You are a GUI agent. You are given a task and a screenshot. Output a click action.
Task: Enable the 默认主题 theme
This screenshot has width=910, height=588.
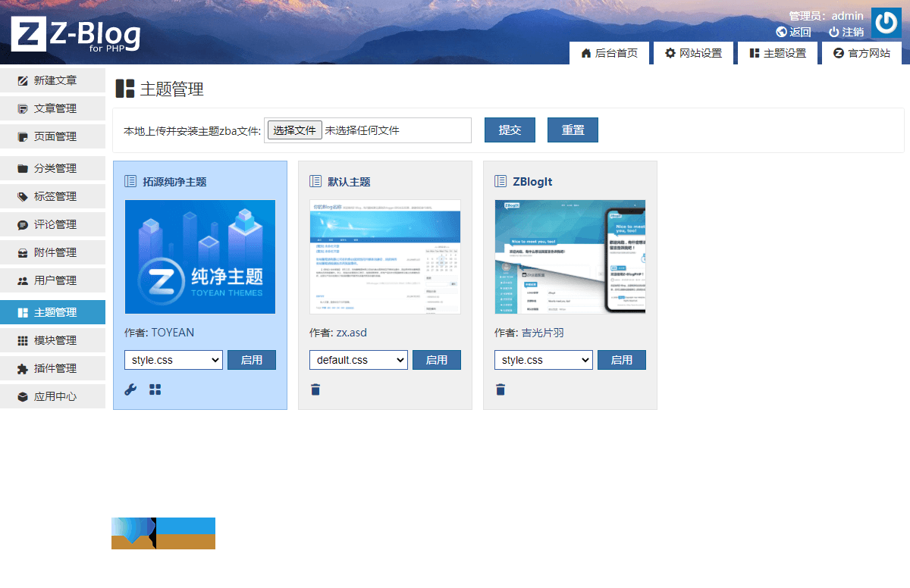[x=437, y=360]
